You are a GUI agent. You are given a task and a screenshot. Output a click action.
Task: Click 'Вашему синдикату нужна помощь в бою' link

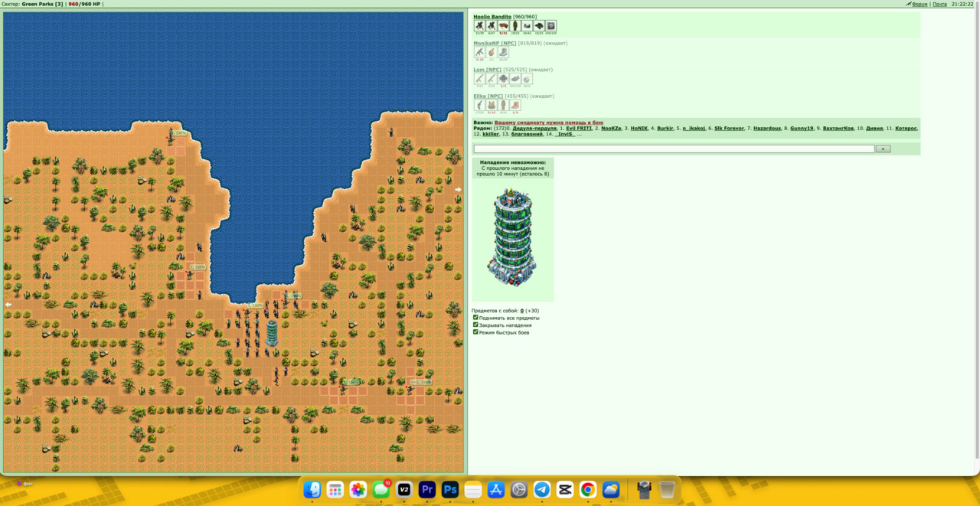(549, 122)
